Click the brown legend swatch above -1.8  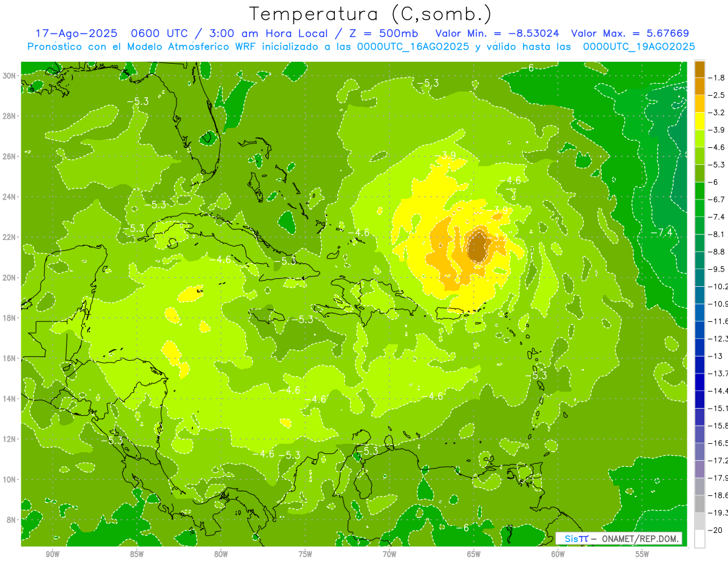coord(699,69)
